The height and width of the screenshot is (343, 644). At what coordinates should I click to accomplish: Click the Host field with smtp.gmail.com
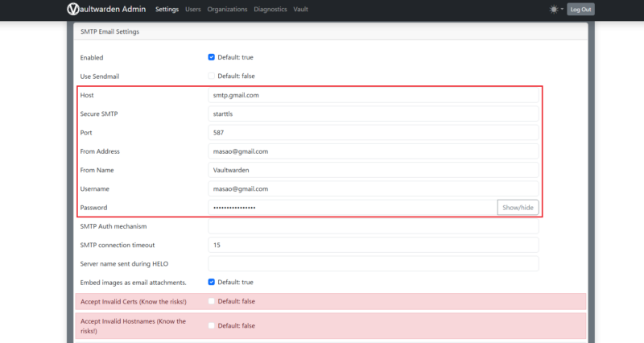373,95
